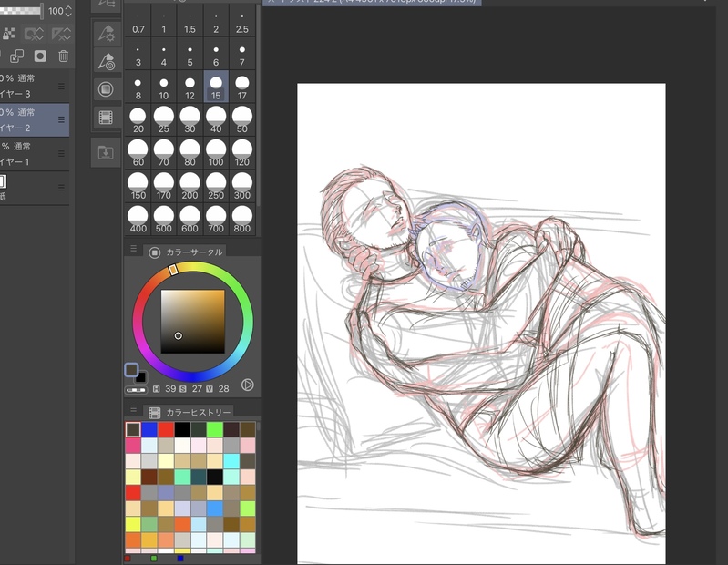Click the saturation-value square in the color wheel
This screenshot has height=565, width=728.
pyautogui.click(x=192, y=322)
